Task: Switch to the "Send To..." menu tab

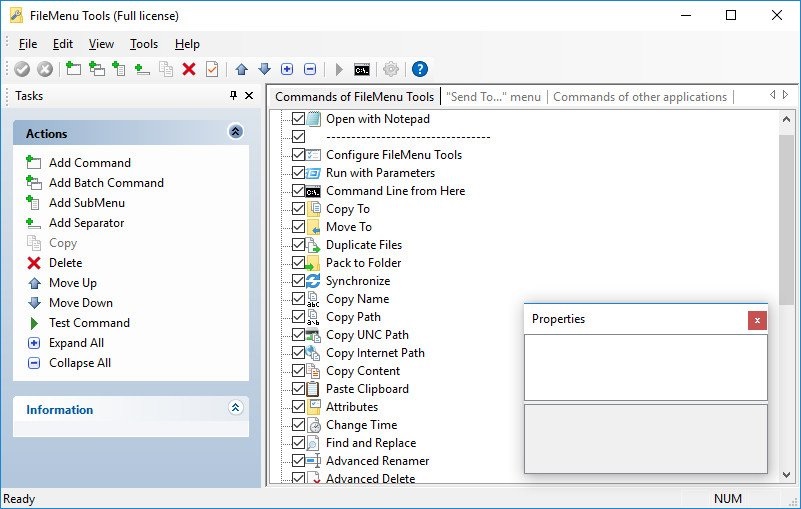Action: coord(493,97)
